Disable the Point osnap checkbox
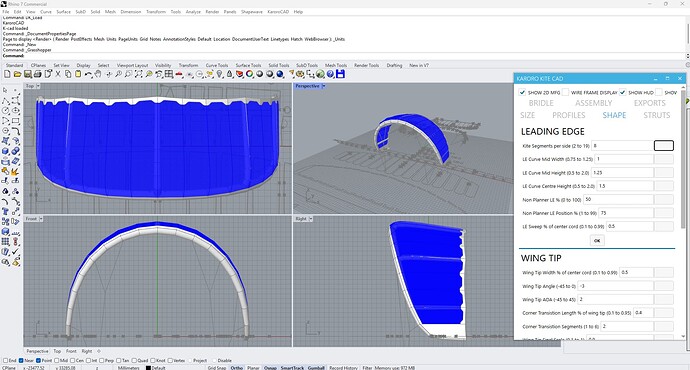Viewport: 690px width, 370px height. click(x=38, y=360)
